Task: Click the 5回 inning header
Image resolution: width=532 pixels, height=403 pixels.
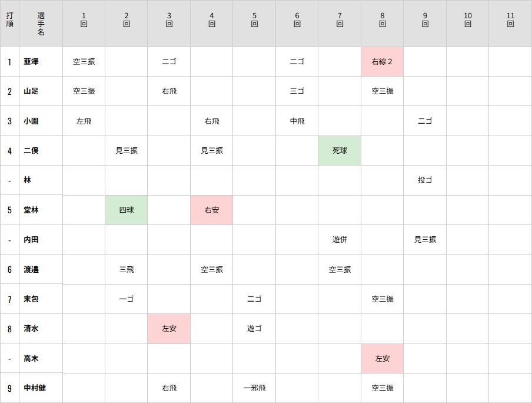Action: click(254, 20)
